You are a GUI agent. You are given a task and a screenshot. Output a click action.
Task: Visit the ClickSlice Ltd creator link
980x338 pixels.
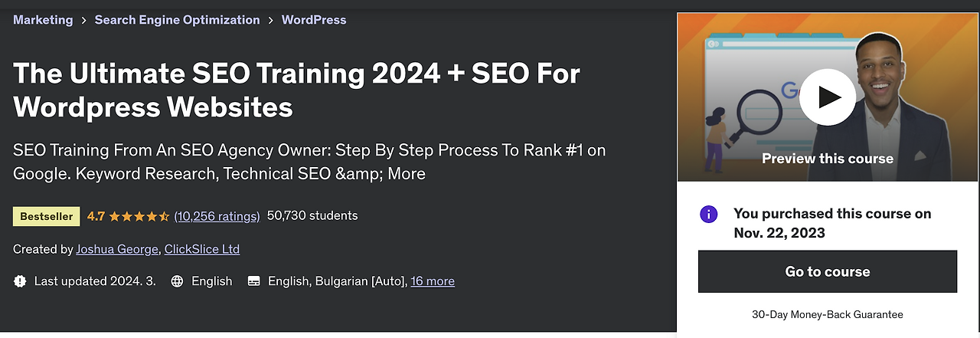pyautogui.click(x=202, y=249)
